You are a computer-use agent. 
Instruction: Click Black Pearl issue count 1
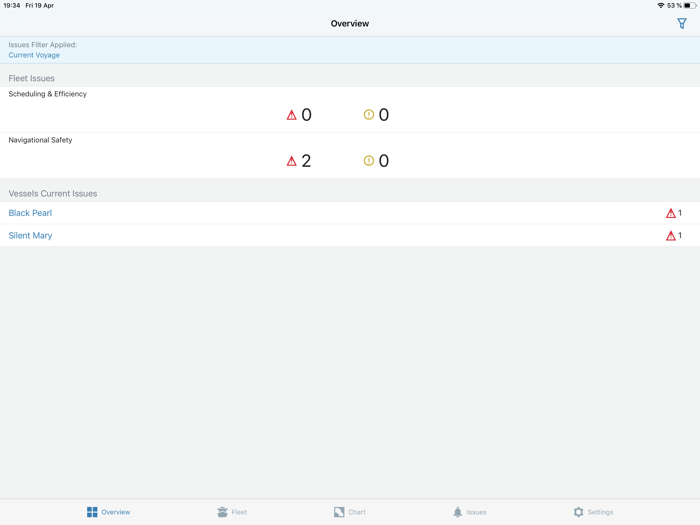[x=680, y=213]
